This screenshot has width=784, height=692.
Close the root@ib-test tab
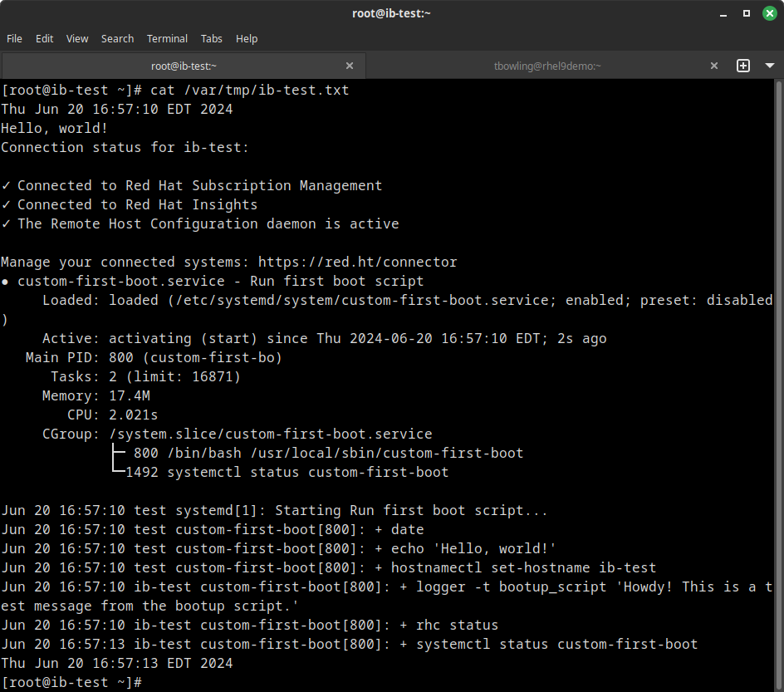coord(350,66)
